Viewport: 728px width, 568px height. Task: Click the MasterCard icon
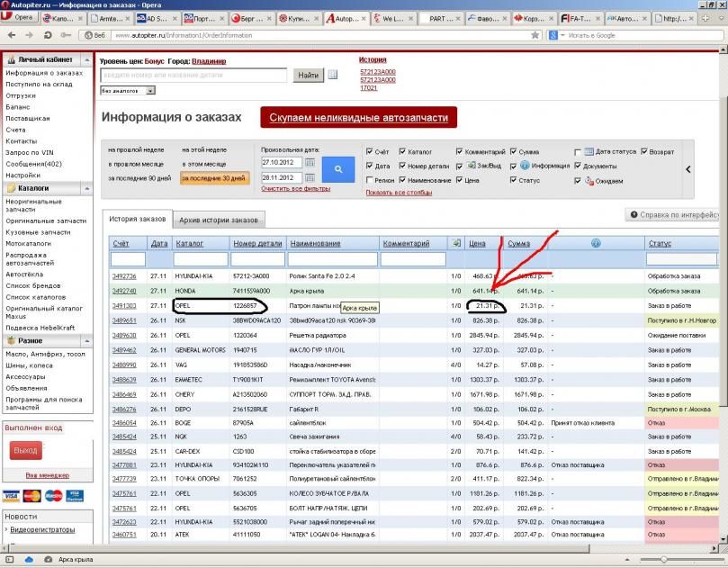coord(32,496)
